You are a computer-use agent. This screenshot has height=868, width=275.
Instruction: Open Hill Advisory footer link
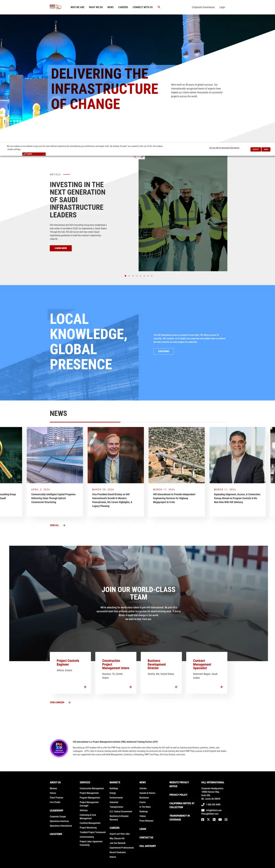pyautogui.click(x=147, y=846)
